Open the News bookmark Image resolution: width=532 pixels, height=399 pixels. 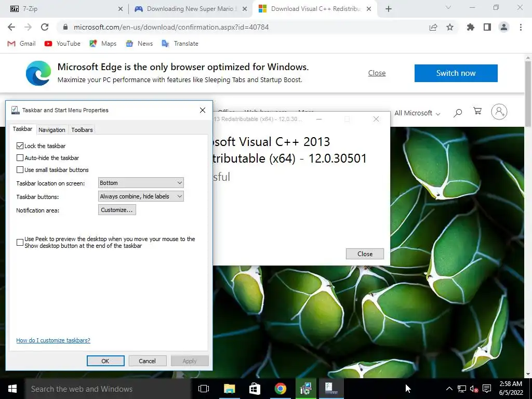(139, 44)
